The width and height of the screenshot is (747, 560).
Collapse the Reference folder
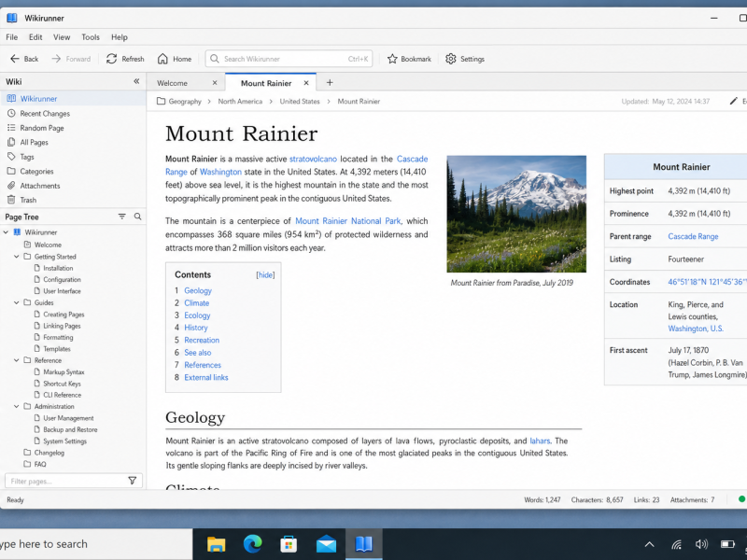(x=16, y=360)
